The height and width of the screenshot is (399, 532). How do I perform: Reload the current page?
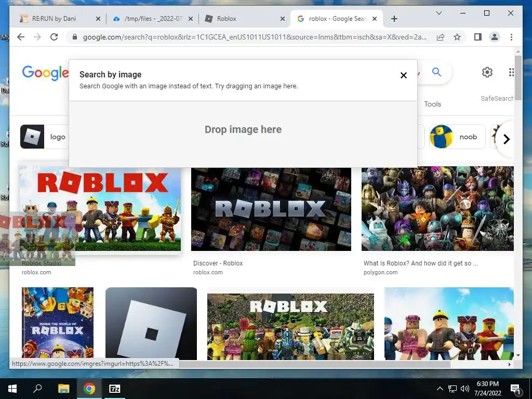tap(54, 37)
